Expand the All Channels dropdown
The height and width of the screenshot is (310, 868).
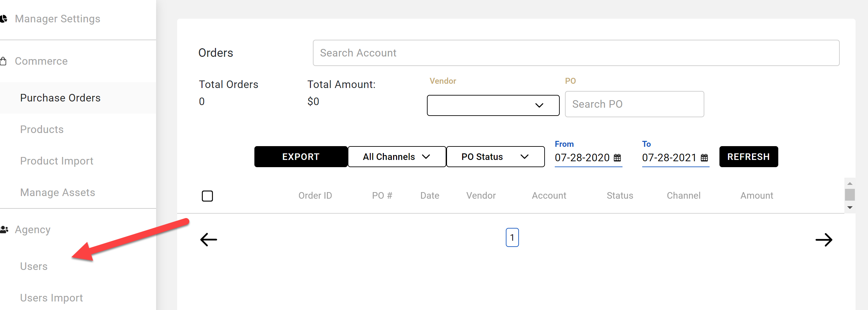coord(397,157)
